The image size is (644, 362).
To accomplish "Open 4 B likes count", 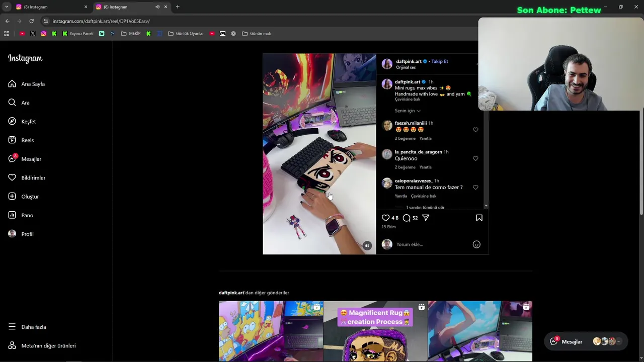I will pyautogui.click(x=395, y=218).
